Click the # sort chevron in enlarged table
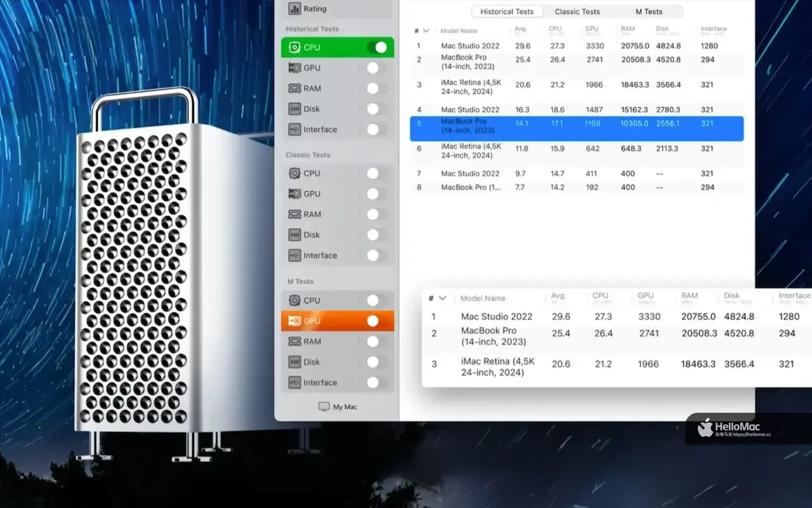This screenshot has width=812, height=508. coord(443,298)
